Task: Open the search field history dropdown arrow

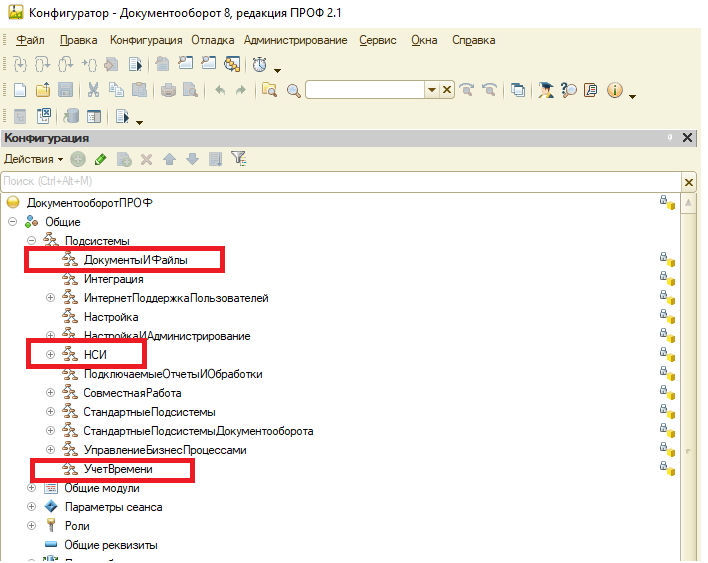Action: 432,90
